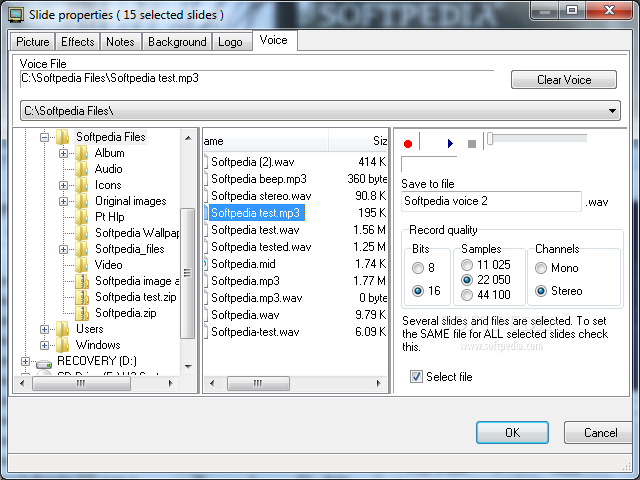Collapse the Softpedia Files tree node
Image resolution: width=640 pixels, height=480 pixels.
click(44, 137)
